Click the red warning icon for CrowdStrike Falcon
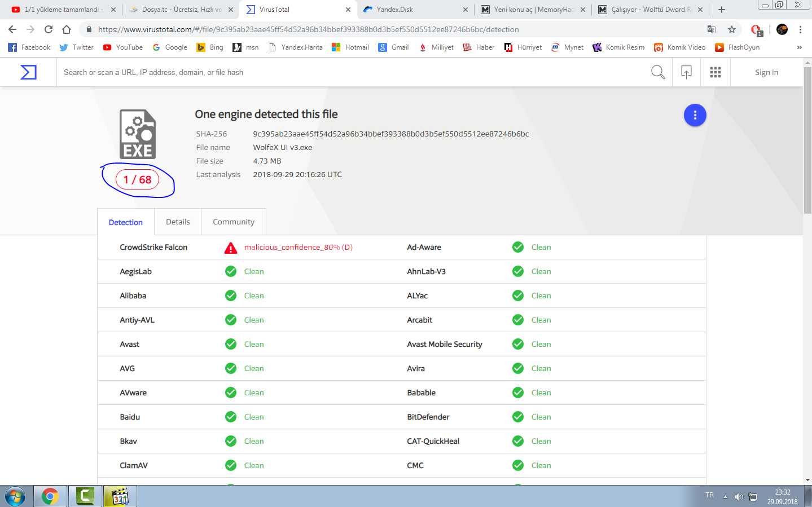 click(x=231, y=248)
